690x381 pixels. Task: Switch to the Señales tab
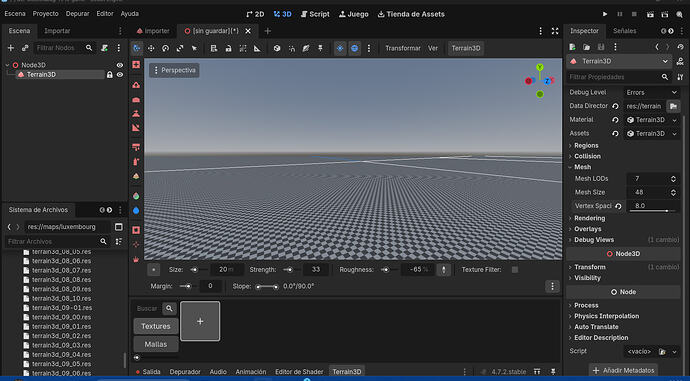(x=624, y=31)
